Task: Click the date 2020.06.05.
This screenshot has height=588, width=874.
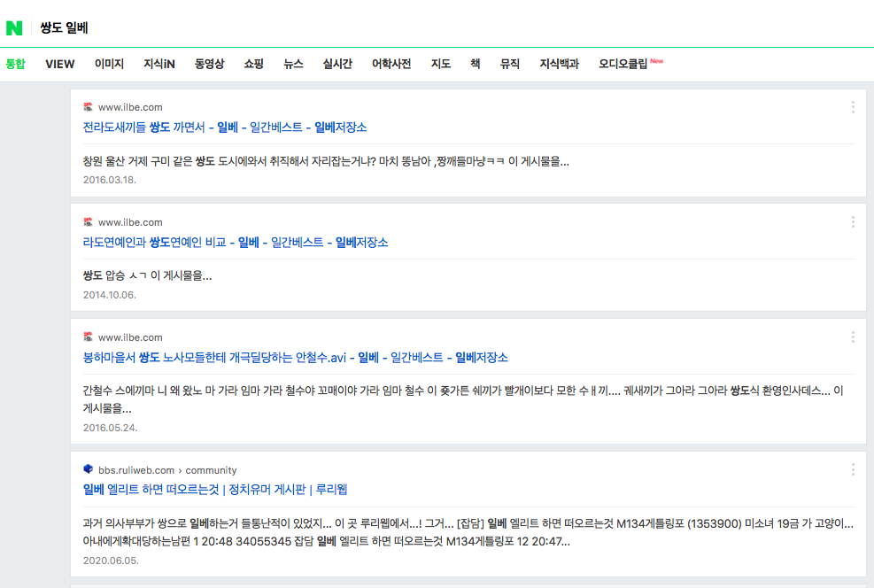Action: tap(111, 561)
